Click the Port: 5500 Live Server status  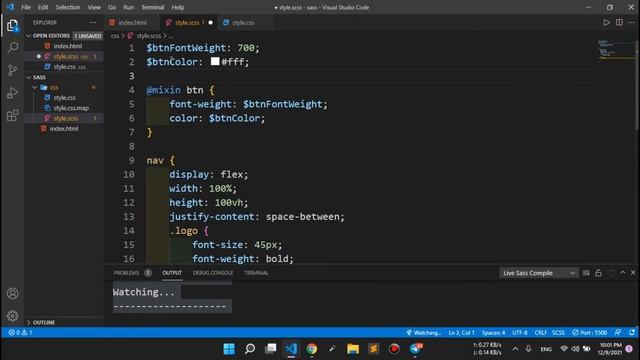[x=589, y=333]
